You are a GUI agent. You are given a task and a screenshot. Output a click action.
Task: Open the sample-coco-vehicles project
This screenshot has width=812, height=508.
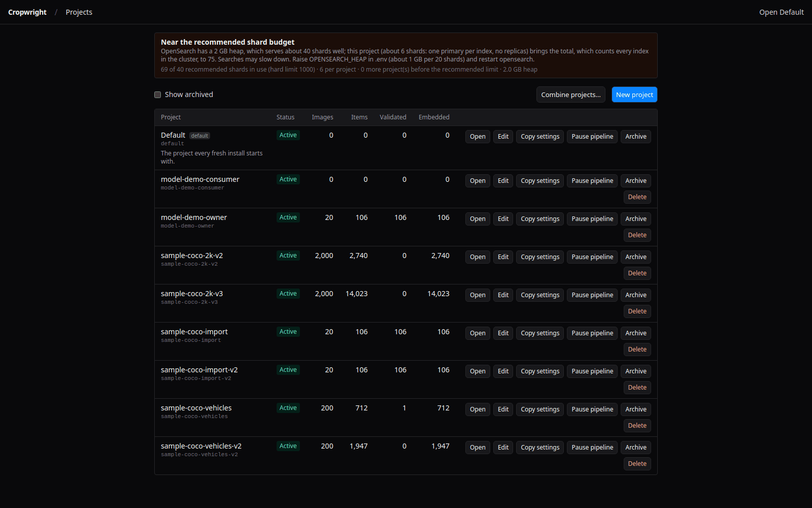click(478, 409)
